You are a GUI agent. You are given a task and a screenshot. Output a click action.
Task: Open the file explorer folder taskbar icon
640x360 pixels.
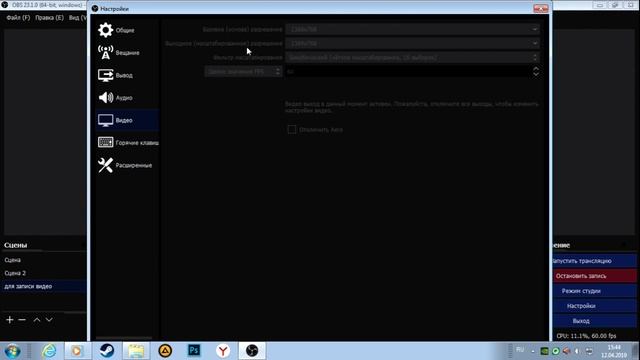tap(136, 351)
